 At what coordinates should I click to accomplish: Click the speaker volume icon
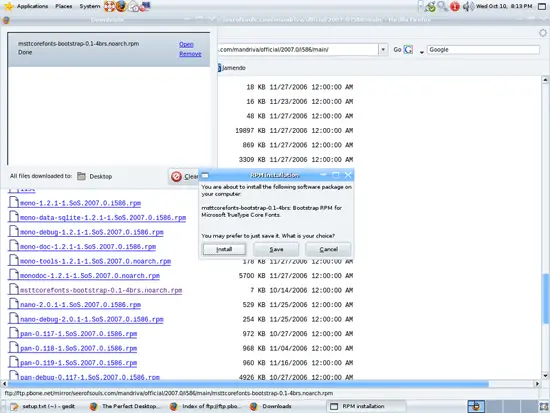coord(468,6)
